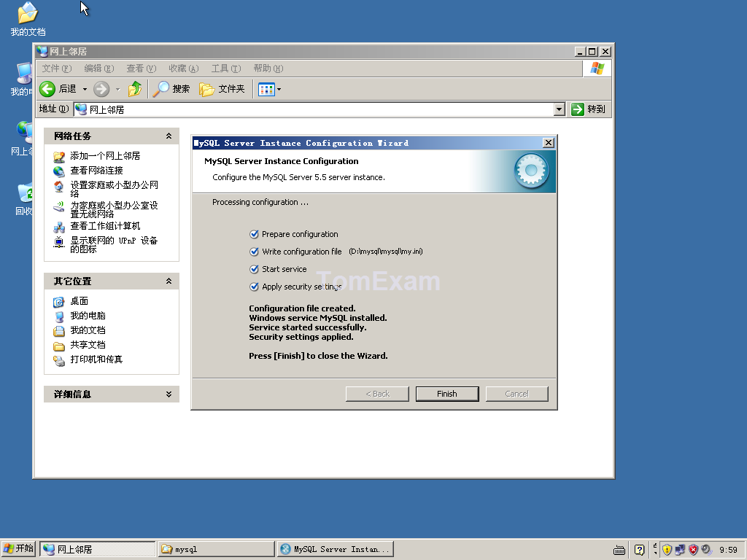Click the Write configuration file check mark
Image resolution: width=747 pixels, height=560 pixels.
(x=254, y=252)
